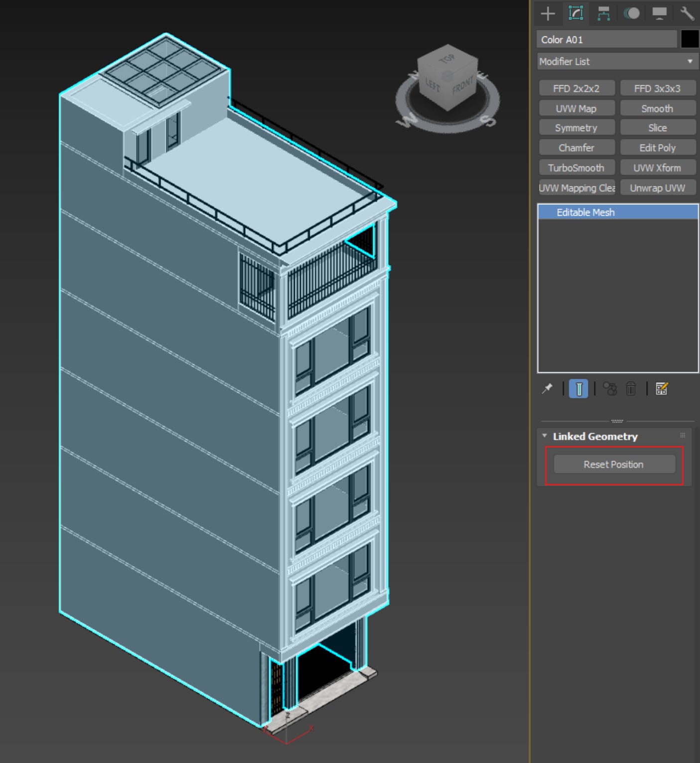Add the Unwrap UVW modifier
The height and width of the screenshot is (763, 700).
tap(657, 188)
